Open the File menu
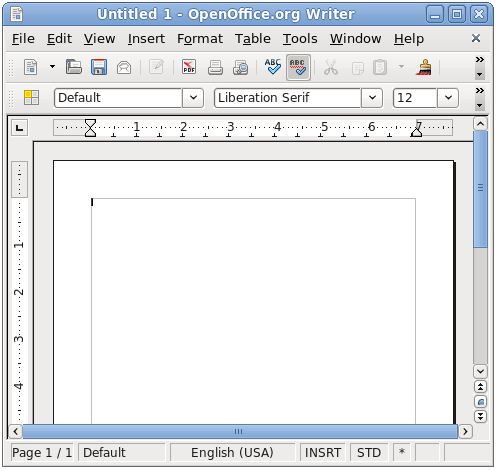496x471 pixels. click(23, 39)
